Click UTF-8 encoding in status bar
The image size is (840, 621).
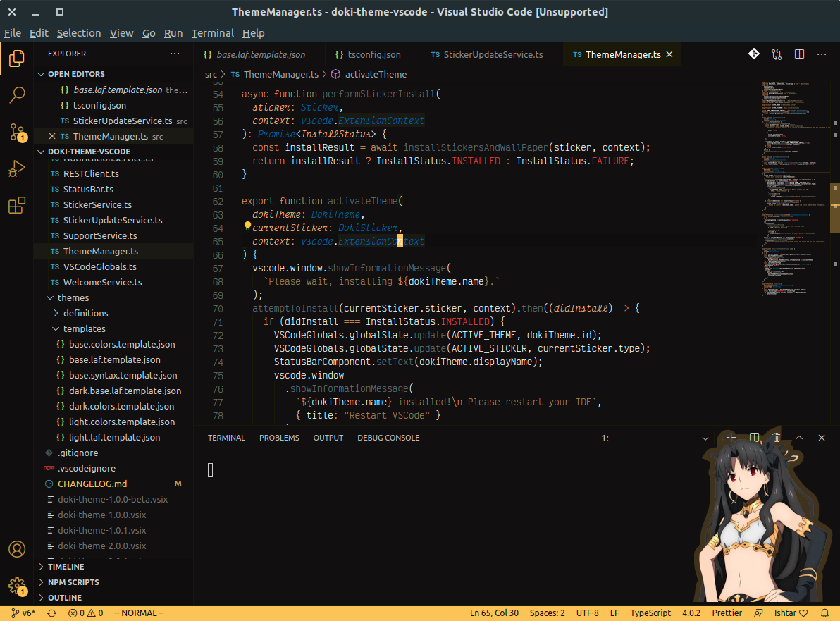point(588,613)
